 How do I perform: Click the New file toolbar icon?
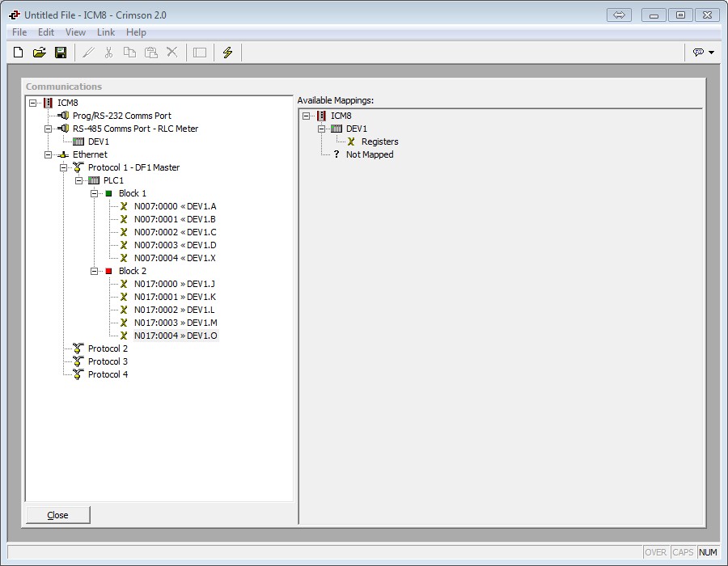pos(18,53)
